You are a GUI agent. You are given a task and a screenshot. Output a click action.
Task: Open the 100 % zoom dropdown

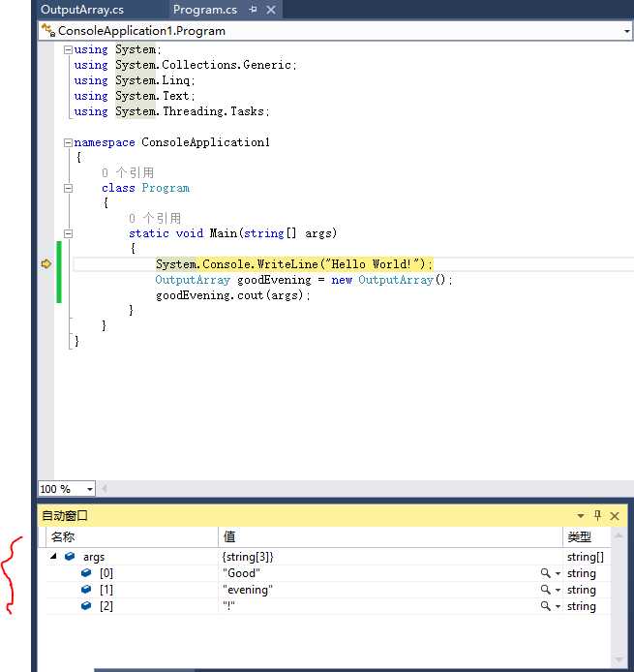89,489
